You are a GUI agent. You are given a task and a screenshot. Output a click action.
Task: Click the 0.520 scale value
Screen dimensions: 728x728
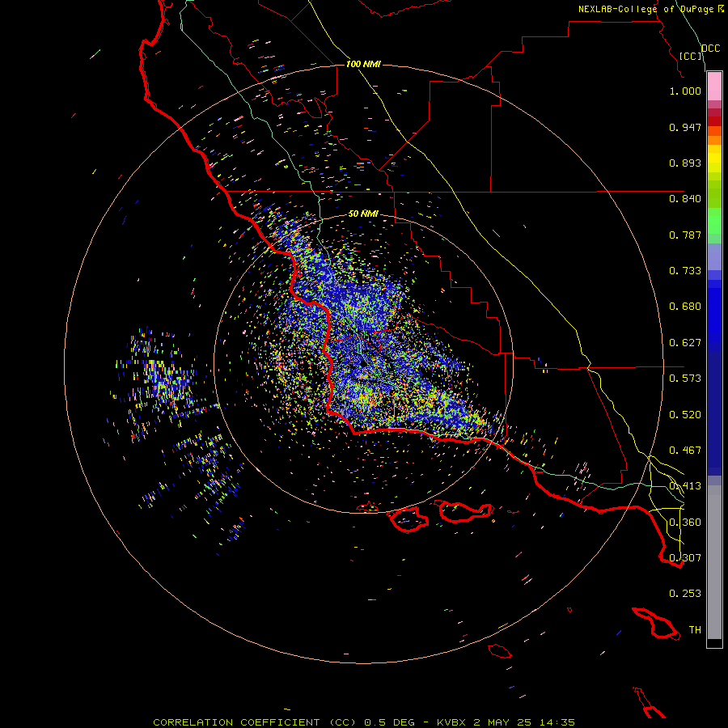click(685, 415)
